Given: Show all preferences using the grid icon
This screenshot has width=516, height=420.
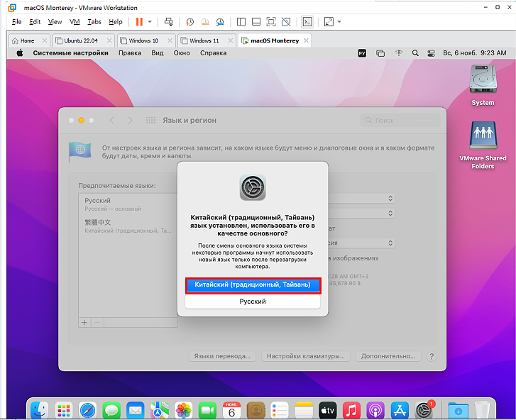Looking at the screenshot, I should [150, 121].
